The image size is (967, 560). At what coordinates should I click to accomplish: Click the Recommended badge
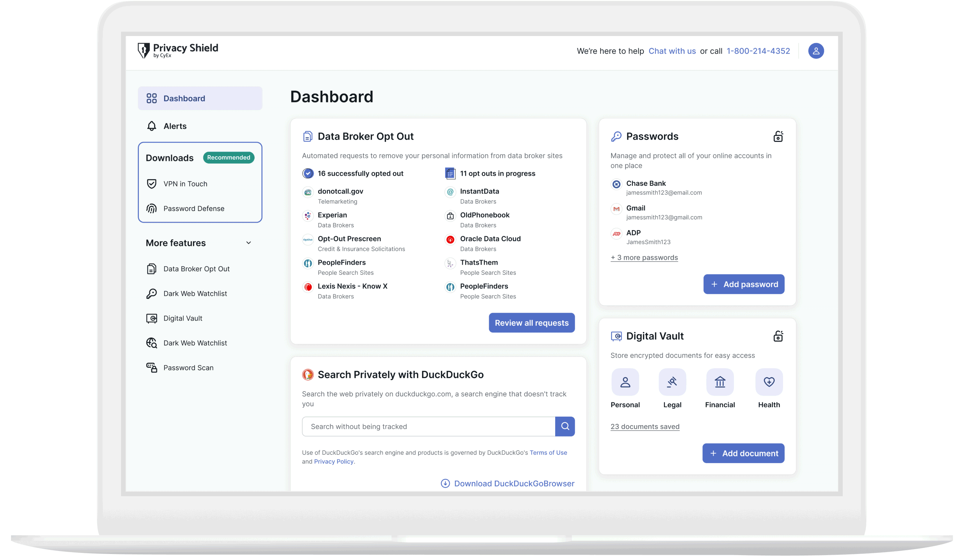pyautogui.click(x=229, y=157)
